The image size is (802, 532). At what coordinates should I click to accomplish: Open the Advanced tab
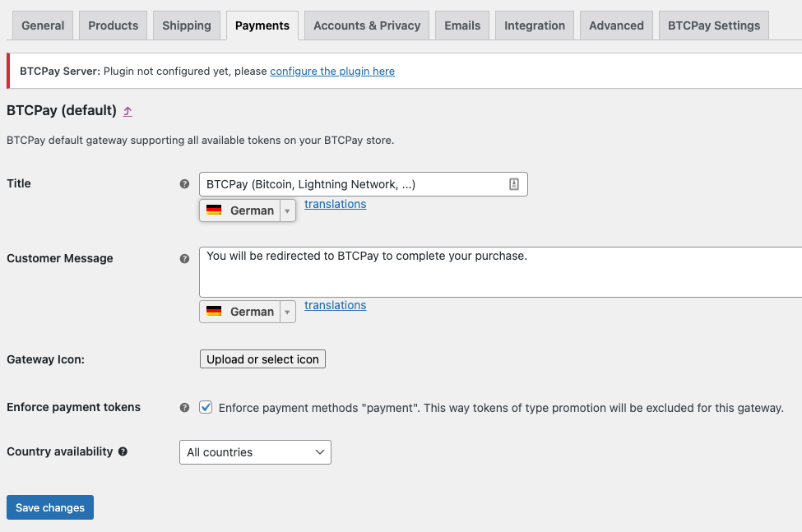[x=616, y=25]
